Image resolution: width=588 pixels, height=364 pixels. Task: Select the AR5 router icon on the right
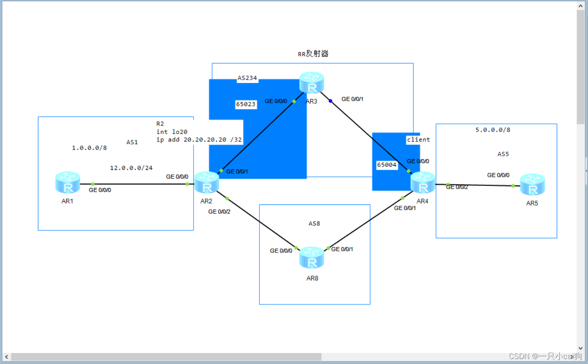click(532, 185)
